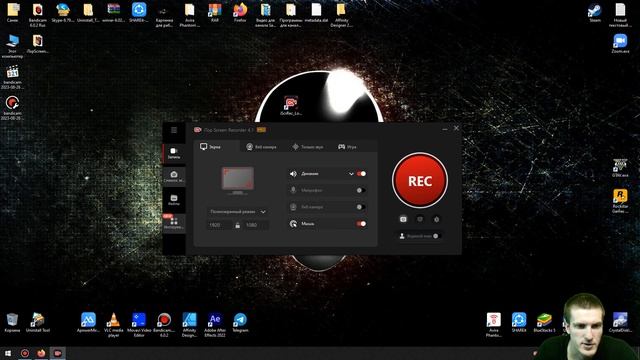640x360 pixels.
Task: Click the Мышь cursor icon
Action: (x=293, y=224)
